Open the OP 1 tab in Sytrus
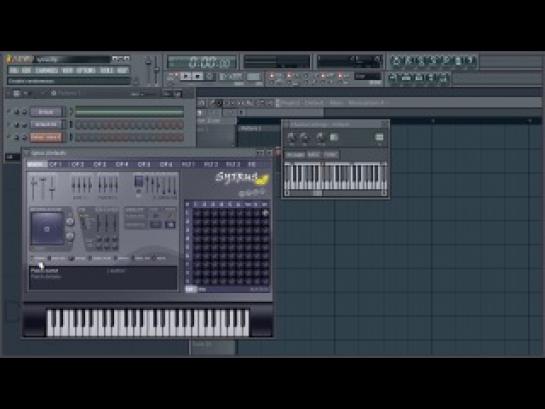 [x=55, y=164]
